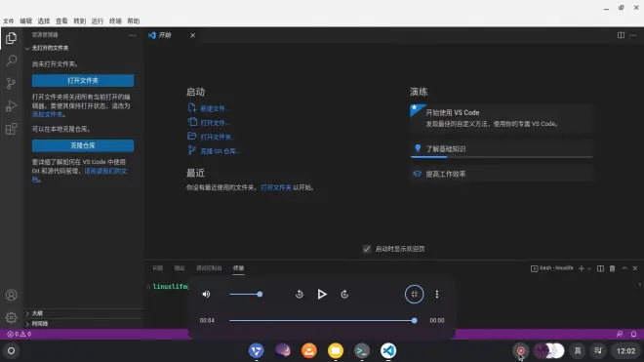Image resolution: width=644 pixels, height=362 pixels.
Task: Adjust the media player volume slider
Action: (246, 295)
